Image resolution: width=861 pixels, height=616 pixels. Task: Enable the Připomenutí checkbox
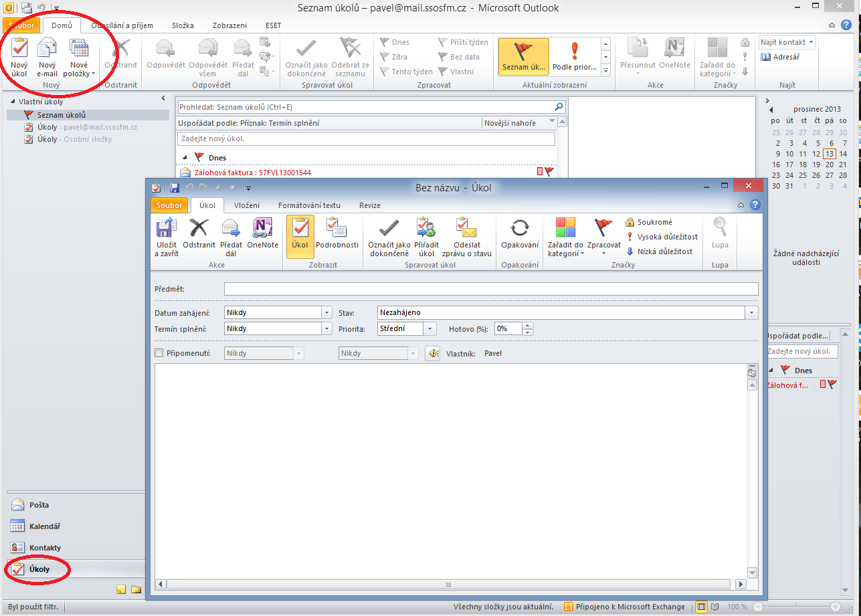159,353
